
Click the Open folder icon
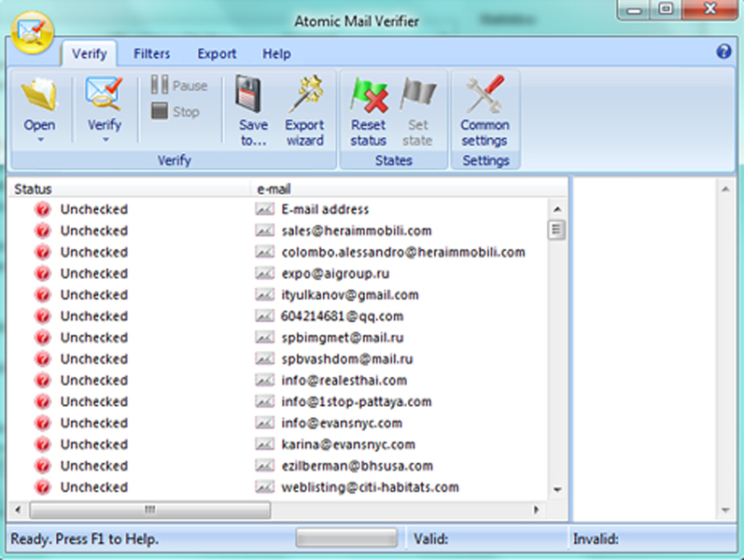click(40, 95)
